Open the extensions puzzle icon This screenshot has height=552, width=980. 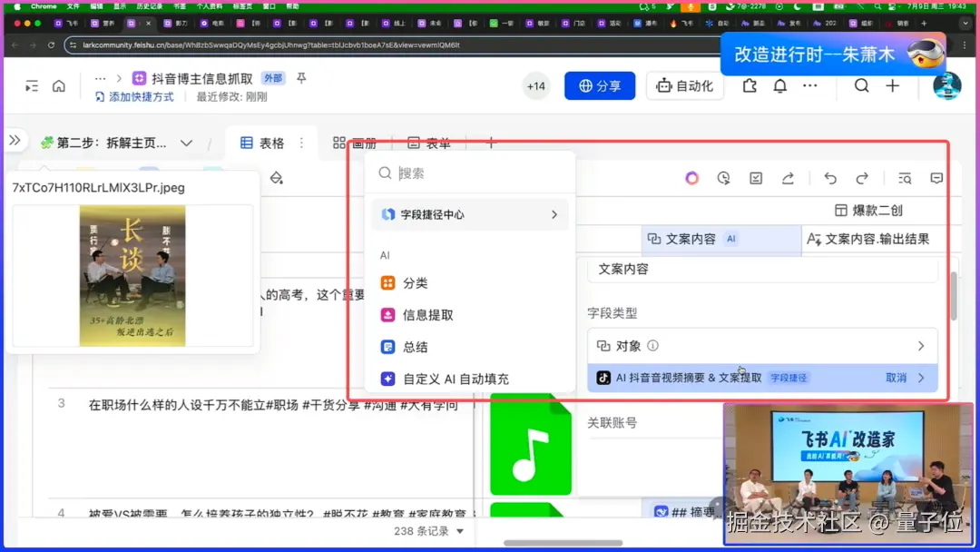click(750, 85)
